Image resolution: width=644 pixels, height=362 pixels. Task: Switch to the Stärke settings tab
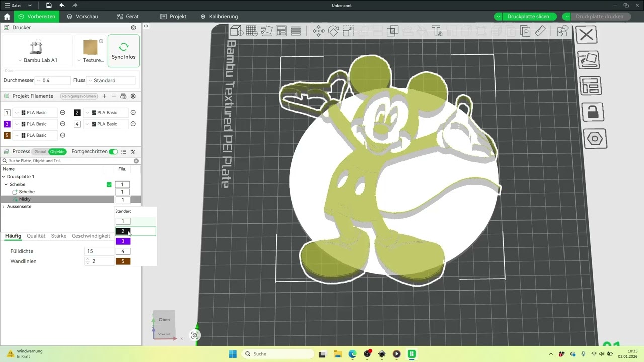coord(59,236)
